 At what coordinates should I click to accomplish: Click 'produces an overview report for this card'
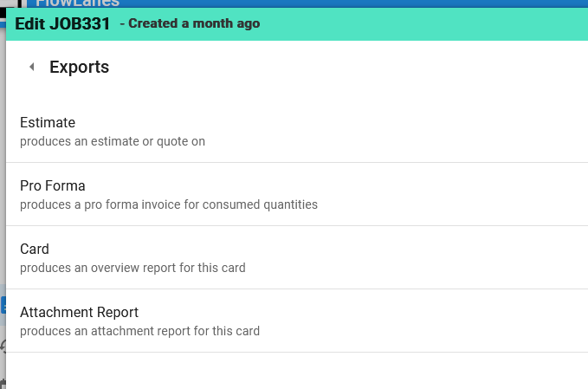[132, 268]
